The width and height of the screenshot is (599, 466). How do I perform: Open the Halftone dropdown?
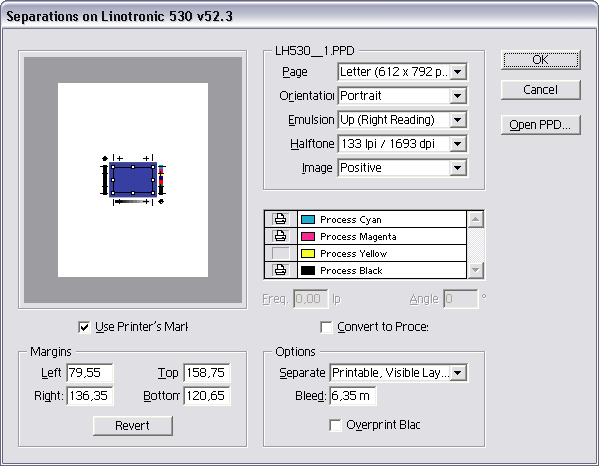pyautogui.click(x=402, y=144)
